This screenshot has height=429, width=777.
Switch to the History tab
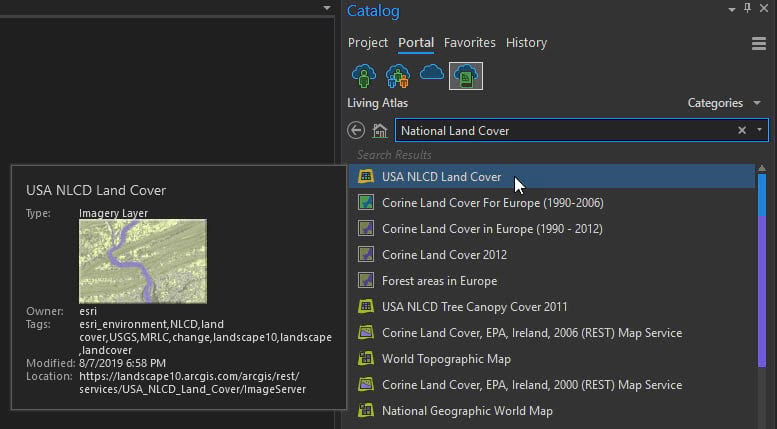pos(526,43)
